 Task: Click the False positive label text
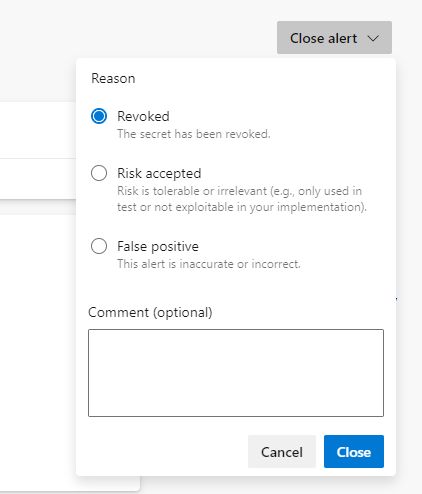(158, 246)
